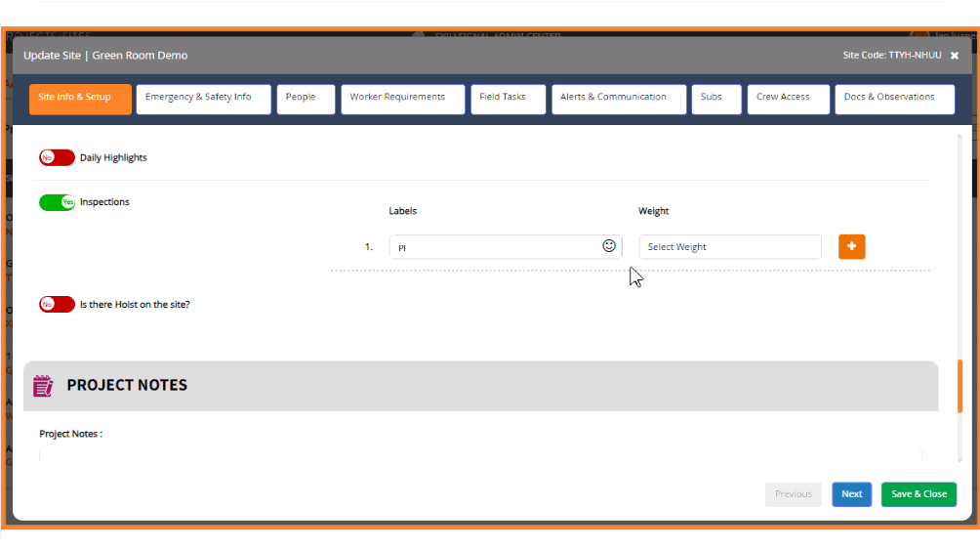Open Alerts & Communication tab

tap(619, 99)
